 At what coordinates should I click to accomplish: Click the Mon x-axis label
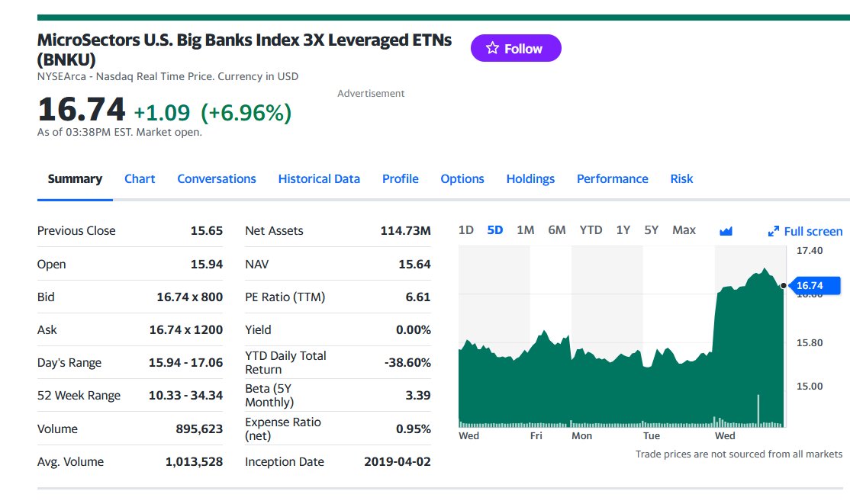tap(581, 435)
